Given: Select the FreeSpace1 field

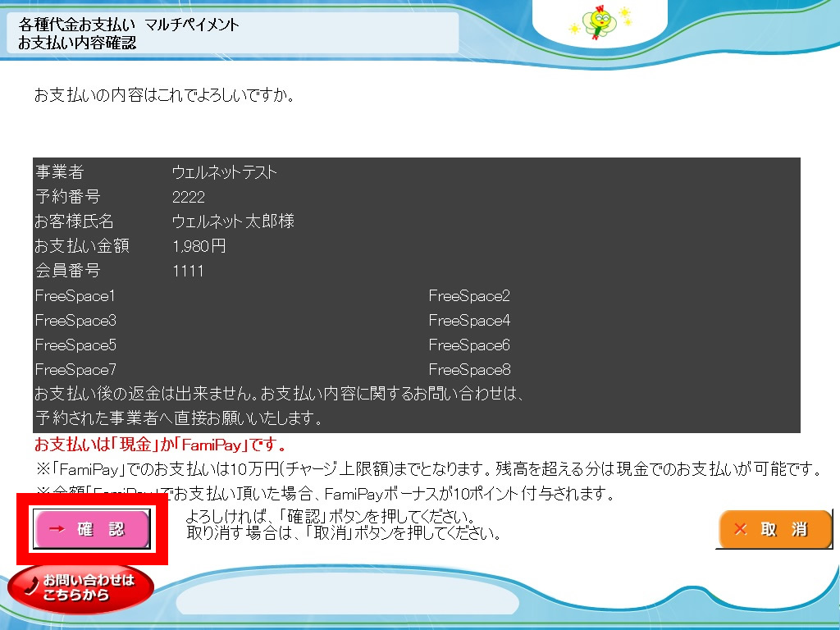Looking at the screenshot, I should [x=75, y=295].
